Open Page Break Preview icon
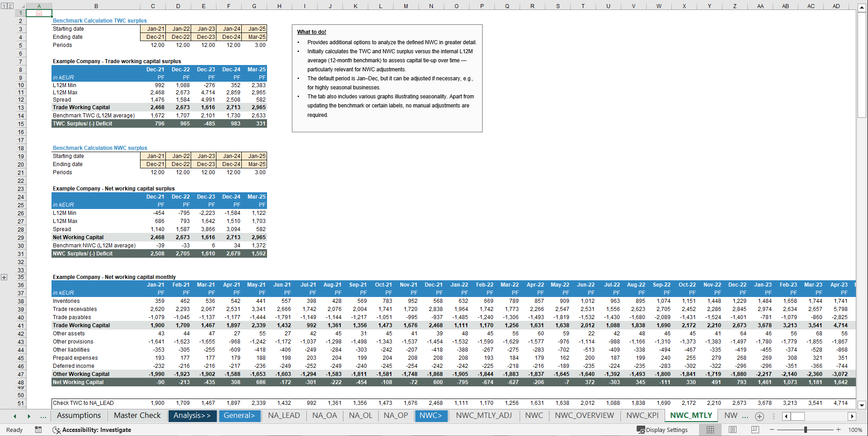The width and height of the screenshot is (868, 436). tap(755, 430)
